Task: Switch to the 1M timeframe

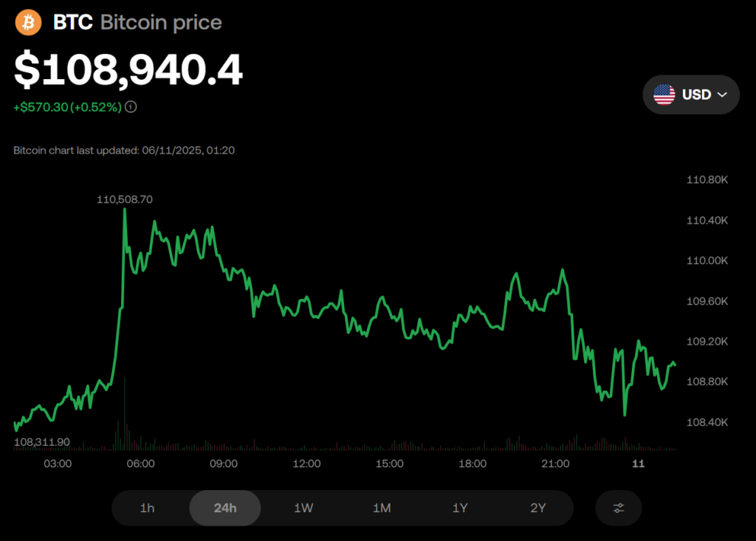Action: coord(382,508)
